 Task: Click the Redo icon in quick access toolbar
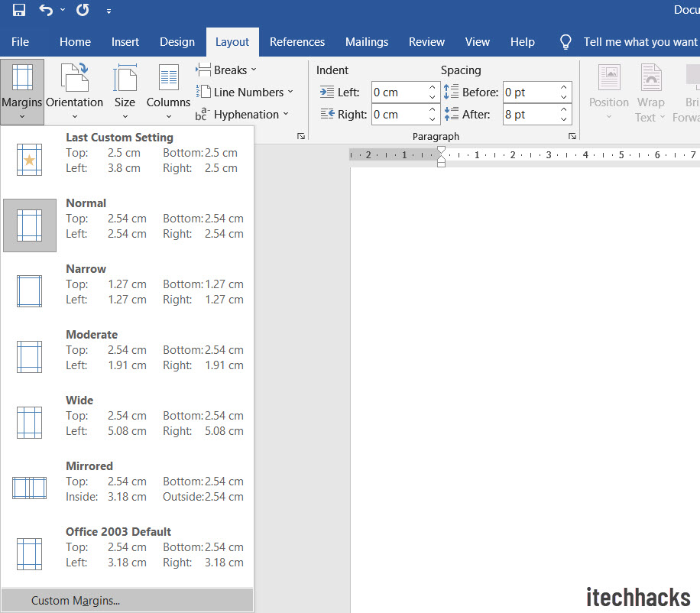coord(83,11)
